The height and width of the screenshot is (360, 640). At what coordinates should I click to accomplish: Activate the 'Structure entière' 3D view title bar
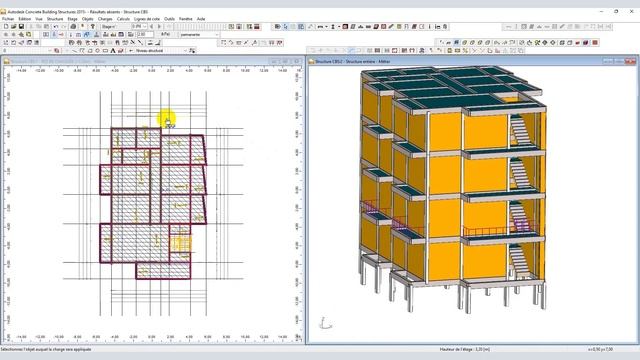[472, 61]
